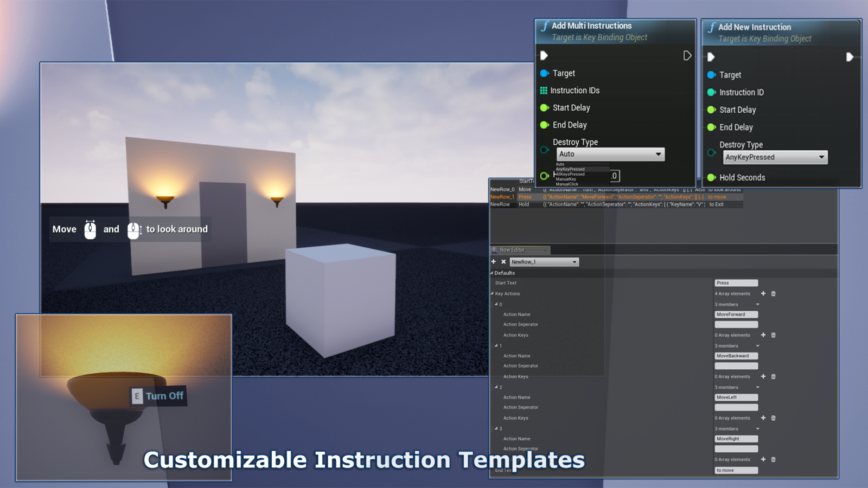The width and height of the screenshot is (868, 488).
Task: Click the trash icon beside 0 Array elements
Action: click(774, 335)
